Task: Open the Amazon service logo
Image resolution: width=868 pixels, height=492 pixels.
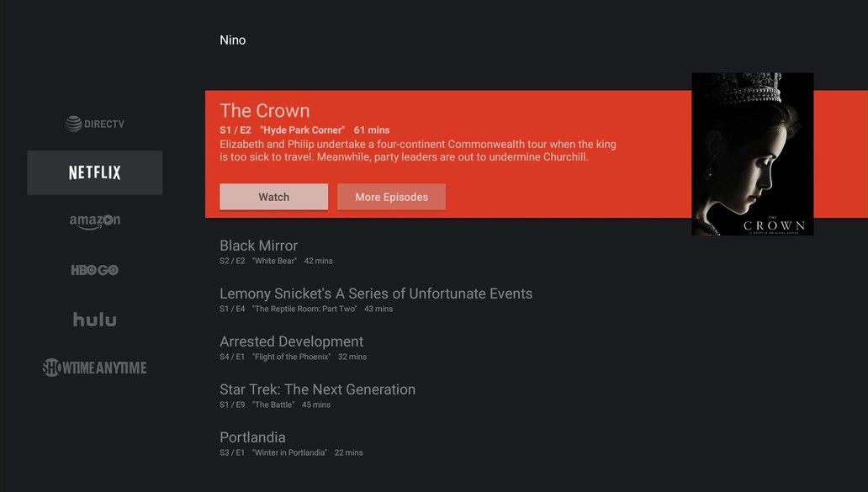Action: (95, 221)
